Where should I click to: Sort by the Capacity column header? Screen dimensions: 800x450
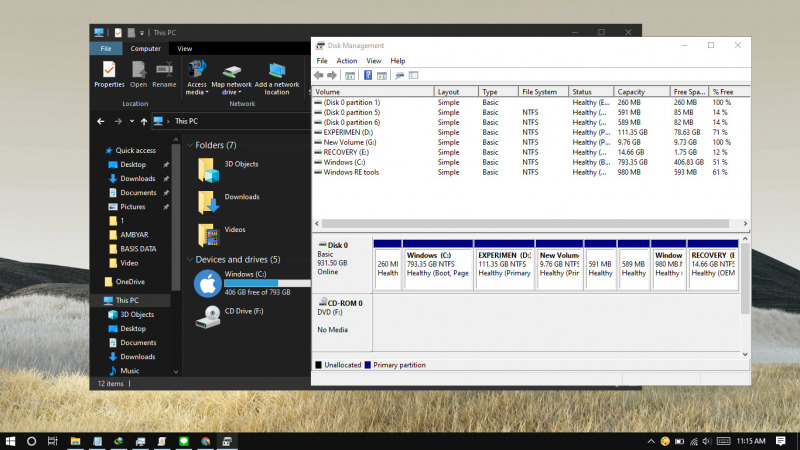pyautogui.click(x=642, y=92)
